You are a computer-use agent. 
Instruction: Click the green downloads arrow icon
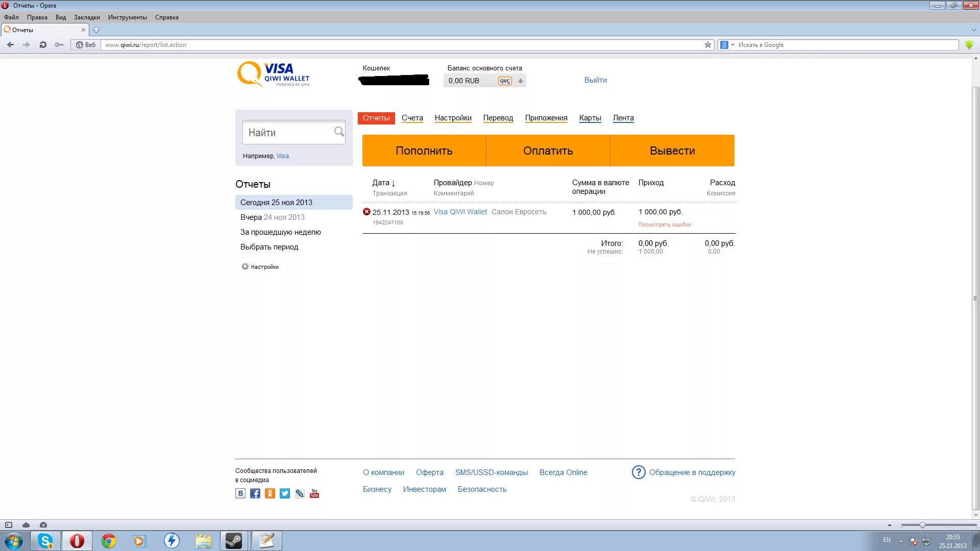pos(969,45)
